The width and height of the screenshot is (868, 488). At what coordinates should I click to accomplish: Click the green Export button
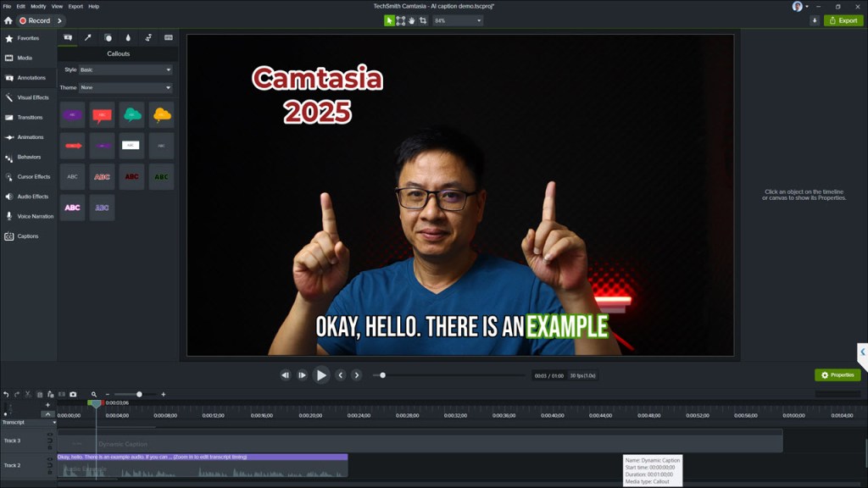coord(843,19)
